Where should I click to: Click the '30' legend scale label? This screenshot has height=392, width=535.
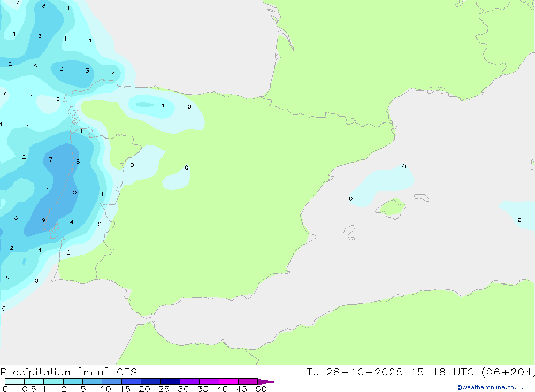pyautogui.click(x=183, y=389)
